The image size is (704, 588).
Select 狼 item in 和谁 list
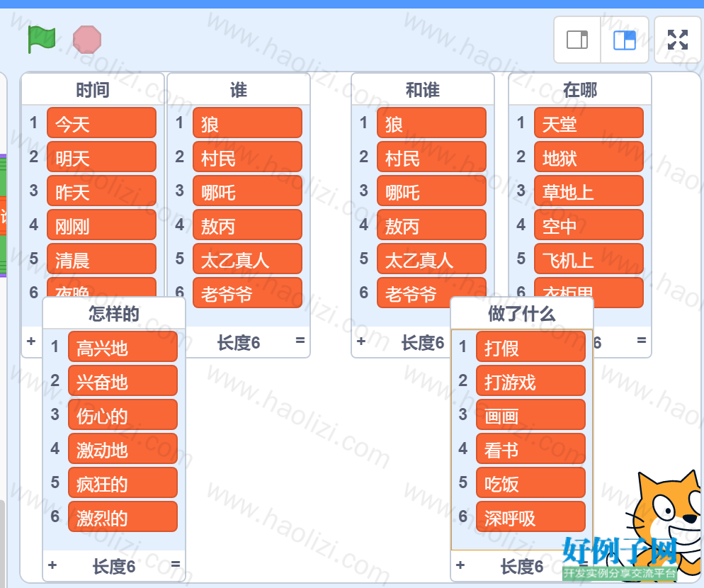[x=431, y=123]
